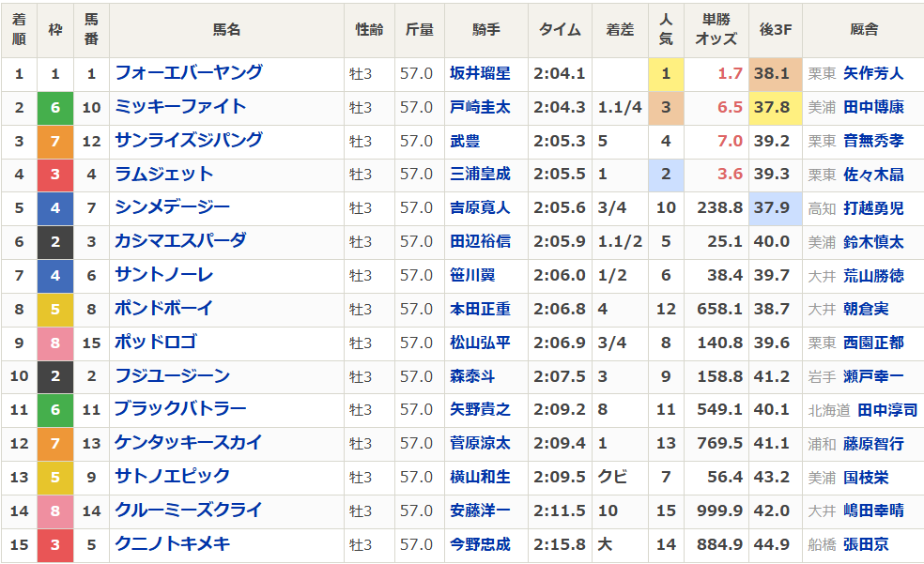Click highlighted 38.1 last-3F cell
The height and width of the screenshot is (564, 924).
776,74
